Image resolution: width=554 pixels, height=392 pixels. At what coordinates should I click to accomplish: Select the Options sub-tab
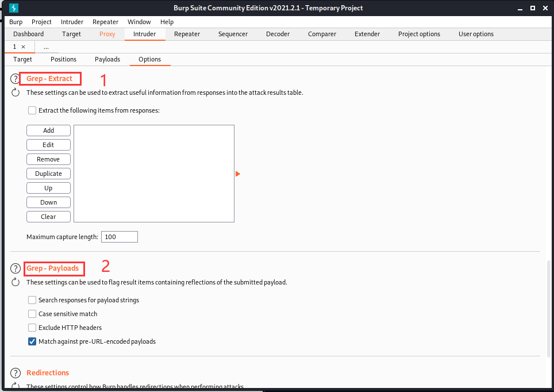[x=150, y=59]
